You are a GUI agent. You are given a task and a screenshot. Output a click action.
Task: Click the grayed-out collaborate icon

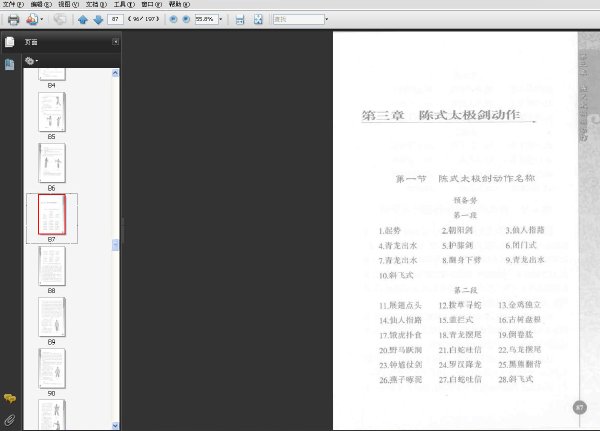coord(60,19)
